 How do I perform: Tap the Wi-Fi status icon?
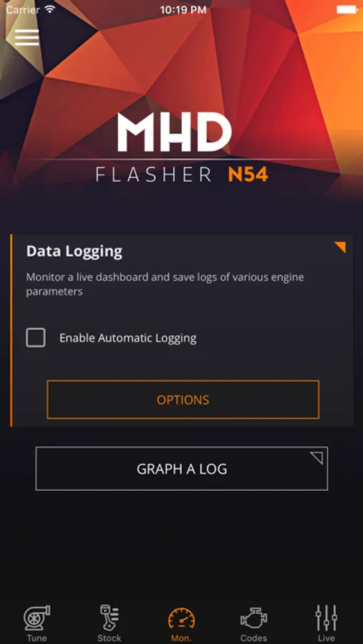click(x=50, y=9)
